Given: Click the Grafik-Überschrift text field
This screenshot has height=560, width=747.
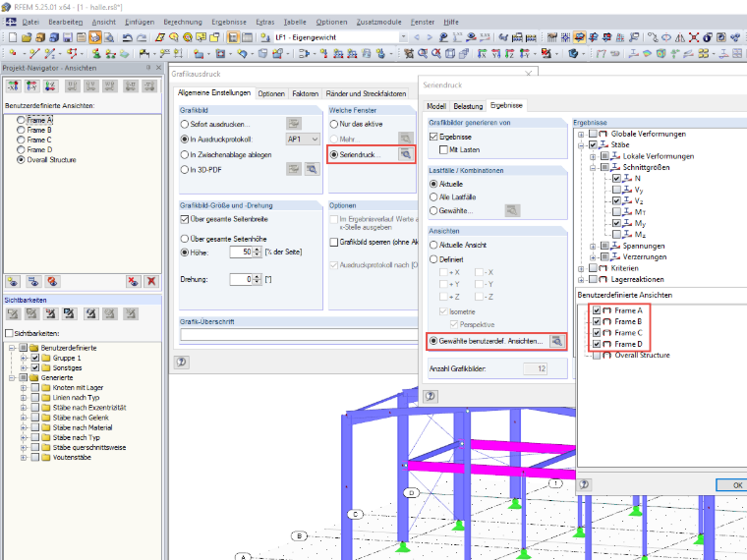Looking at the screenshot, I should coord(299,335).
